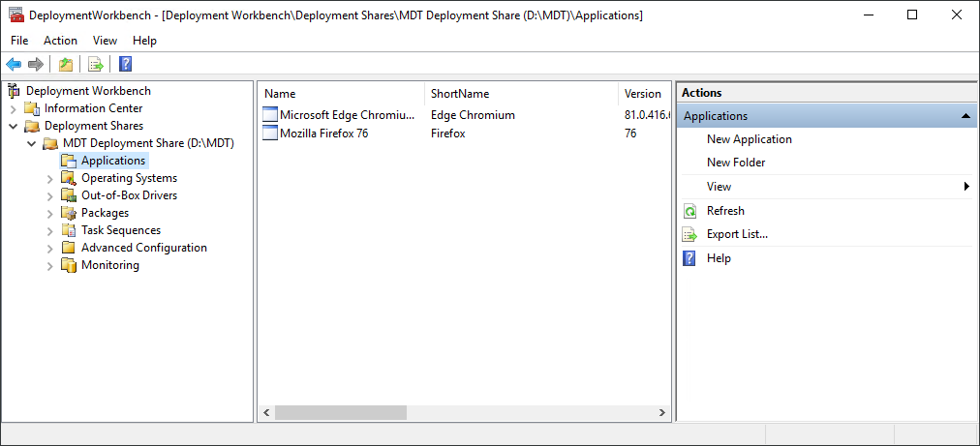980x446 pixels.
Task: Click the Task Sequences folder icon
Action: pos(68,230)
